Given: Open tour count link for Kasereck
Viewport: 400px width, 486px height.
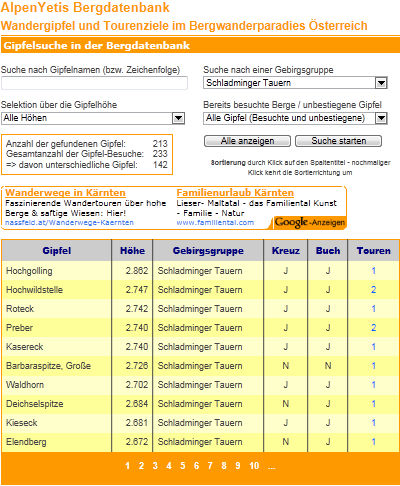Looking at the screenshot, I should (x=374, y=347).
